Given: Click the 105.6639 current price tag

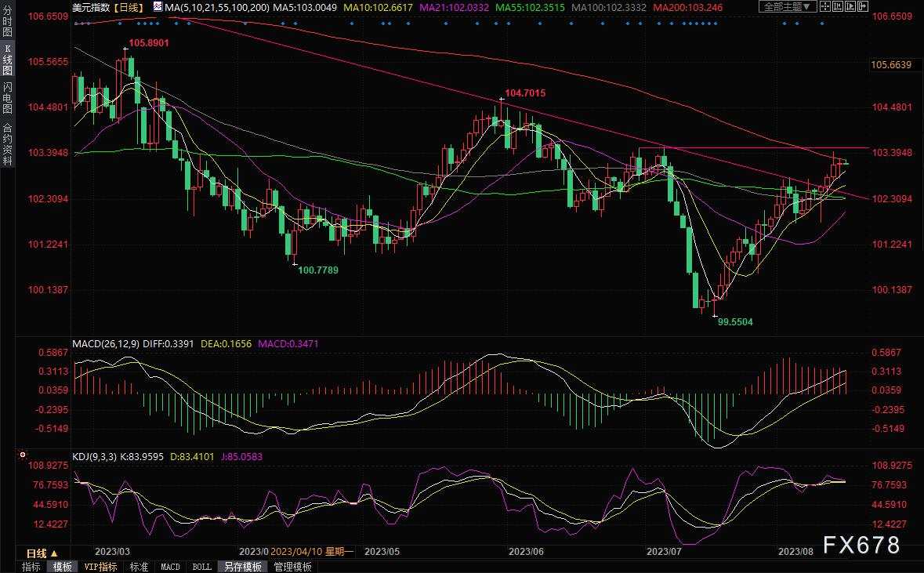Looking at the screenshot, I should coord(891,65).
